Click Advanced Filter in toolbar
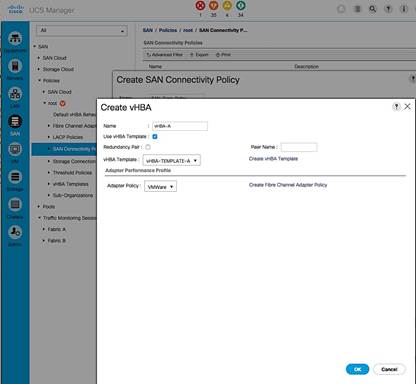416x384 pixels. pos(164,55)
